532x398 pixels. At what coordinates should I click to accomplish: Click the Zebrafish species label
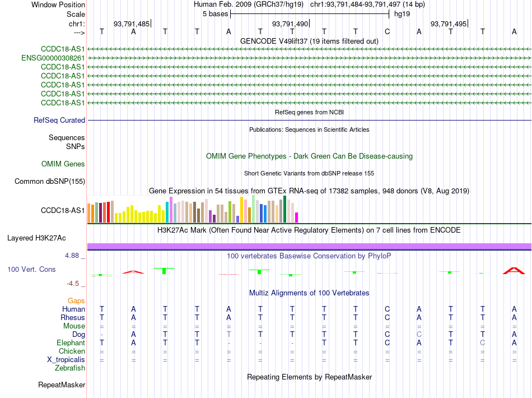pos(70,368)
